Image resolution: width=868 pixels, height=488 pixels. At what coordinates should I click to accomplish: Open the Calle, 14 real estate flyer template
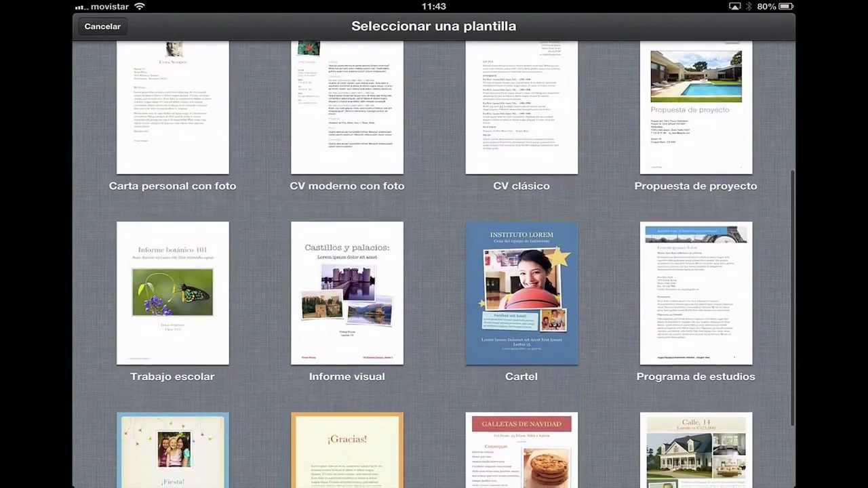coord(696,450)
